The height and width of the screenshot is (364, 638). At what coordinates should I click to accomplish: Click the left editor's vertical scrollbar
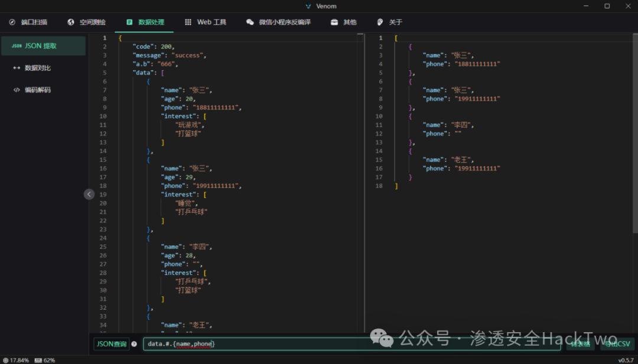[x=360, y=177]
